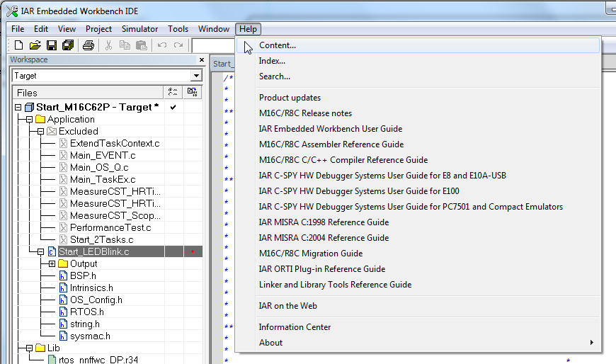Click the Cut scissors icon

coord(108,45)
